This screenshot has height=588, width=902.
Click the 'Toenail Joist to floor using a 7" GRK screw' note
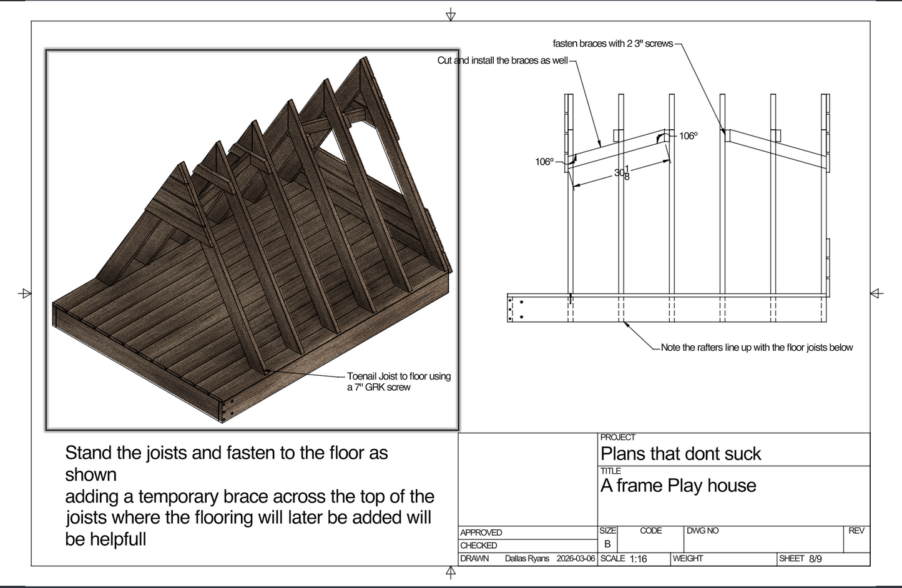[399, 381]
